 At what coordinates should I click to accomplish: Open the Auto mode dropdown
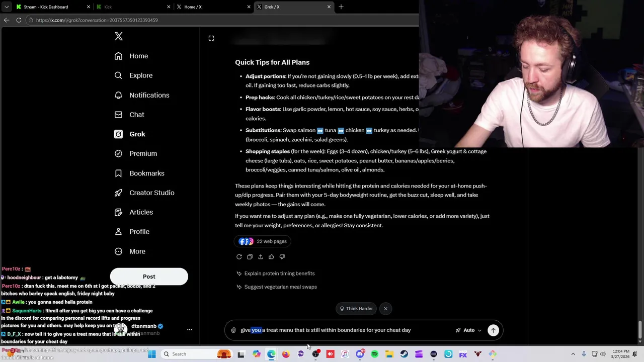click(468, 330)
